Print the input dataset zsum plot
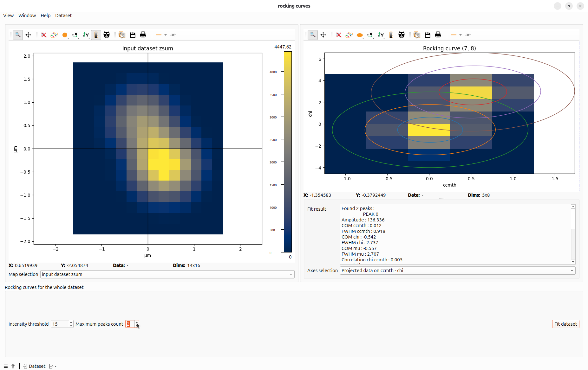 point(143,35)
